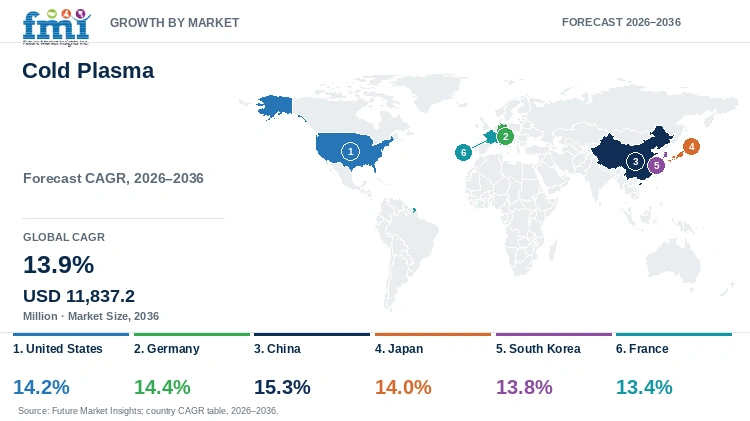
Task: Select map marker 1 on United States
Action: coord(350,152)
